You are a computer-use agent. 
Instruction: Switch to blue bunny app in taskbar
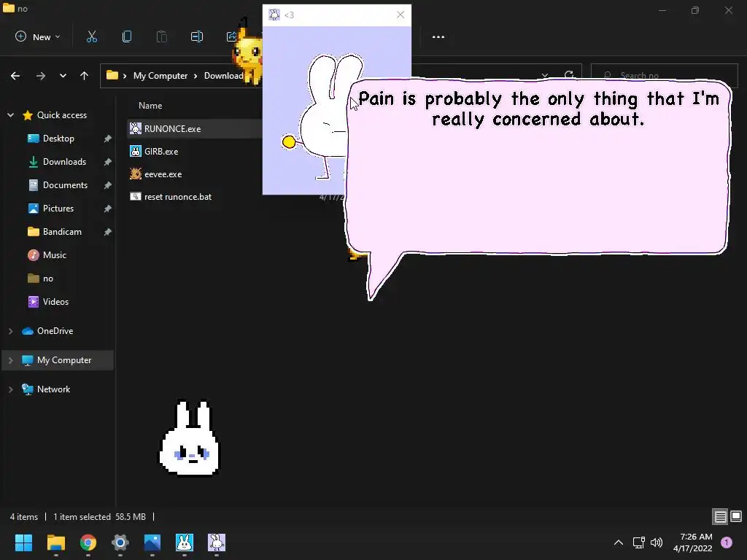(x=185, y=542)
